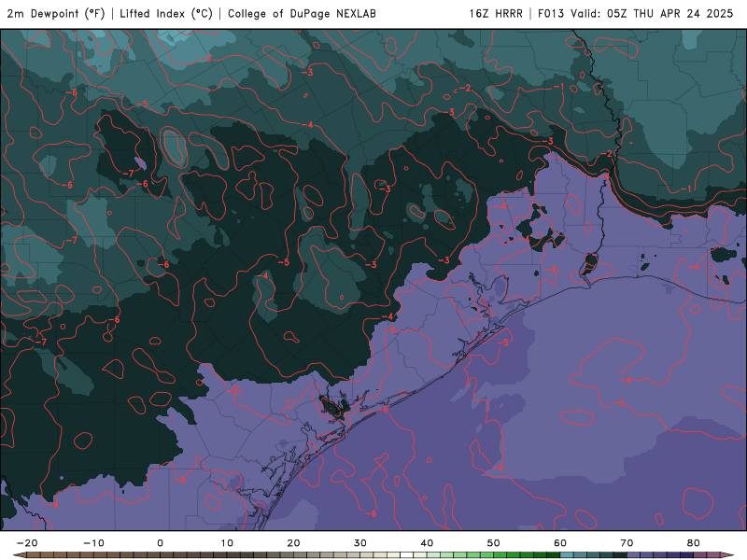747x560 pixels.
Task: Click the '2m Dewpoint (°F)' title text
Action: click(56, 13)
